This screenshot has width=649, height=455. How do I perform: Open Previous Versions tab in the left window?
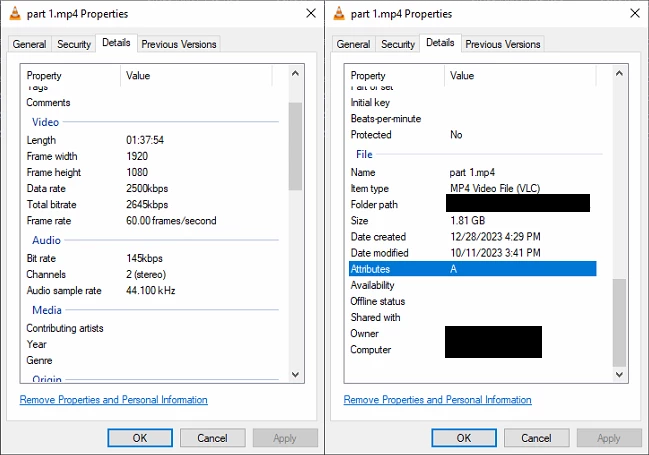pos(179,44)
